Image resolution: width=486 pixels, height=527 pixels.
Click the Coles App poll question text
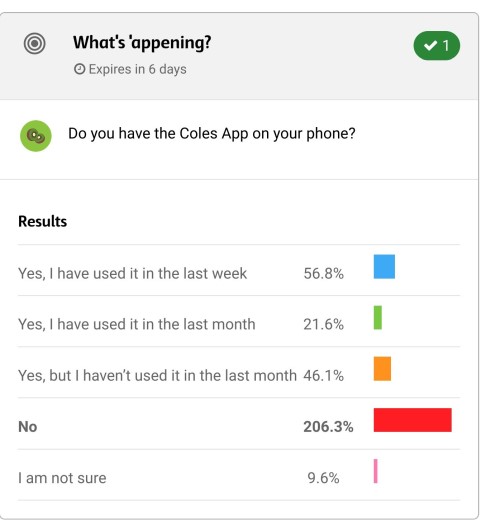pos(212,134)
